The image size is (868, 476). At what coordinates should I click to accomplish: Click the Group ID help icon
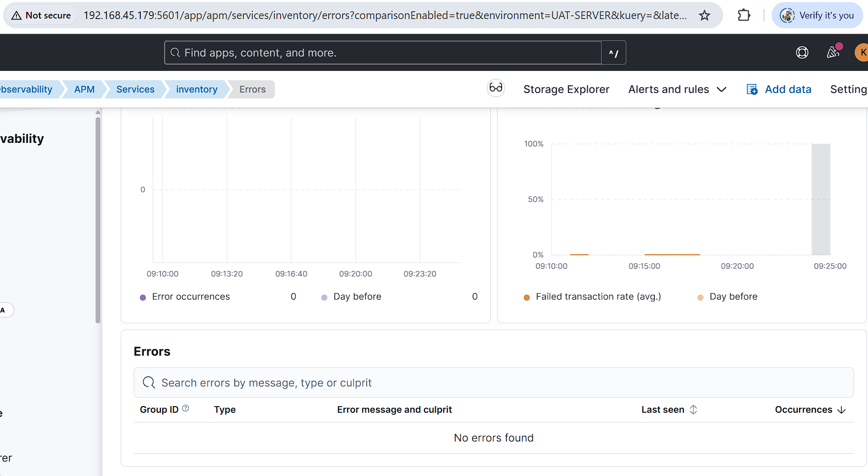[x=186, y=409]
